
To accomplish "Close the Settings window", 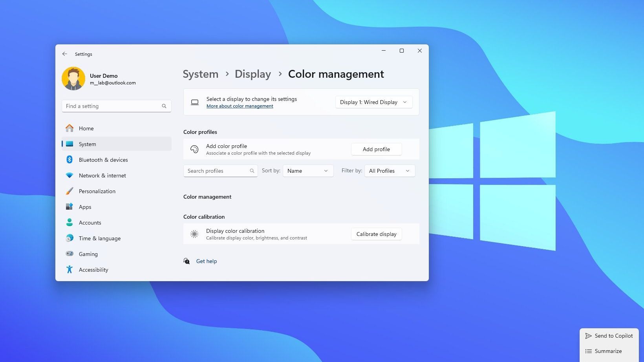I will (x=420, y=51).
